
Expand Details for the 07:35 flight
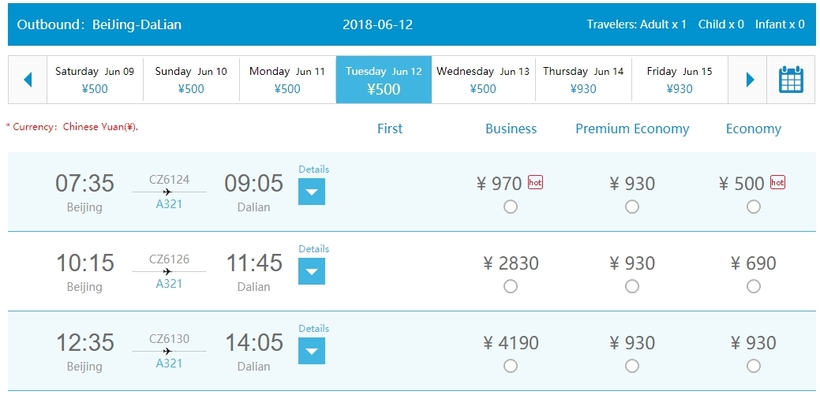(312, 191)
